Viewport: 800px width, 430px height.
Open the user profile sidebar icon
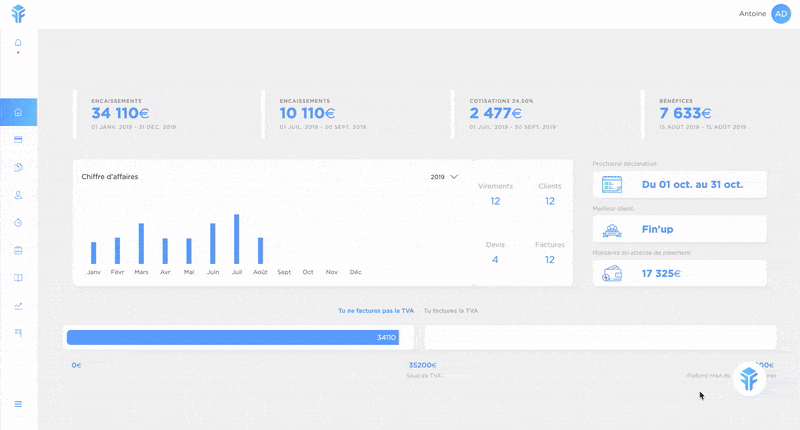pos(18,194)
